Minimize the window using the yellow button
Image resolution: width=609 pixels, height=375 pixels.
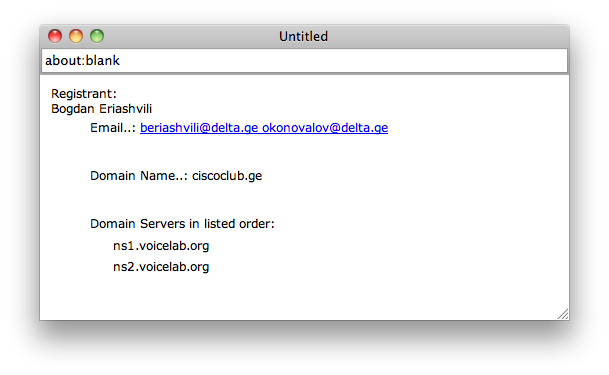[76, 36]
